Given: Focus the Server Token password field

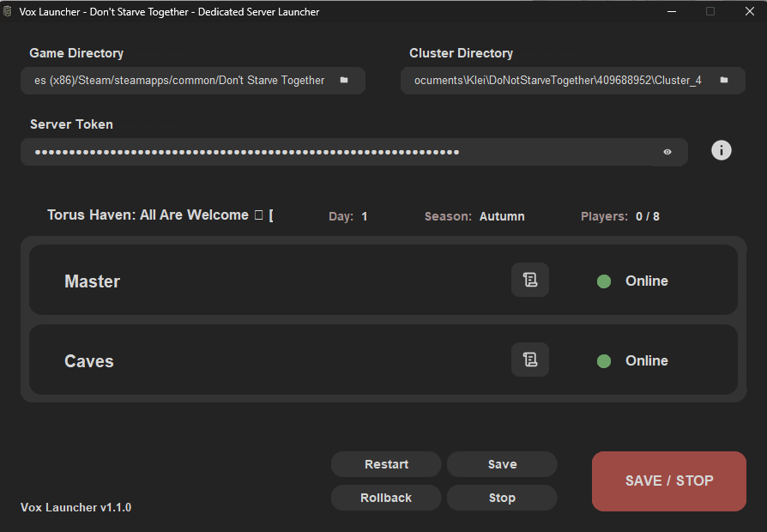Looking at the screenshot, I should 343,153.
